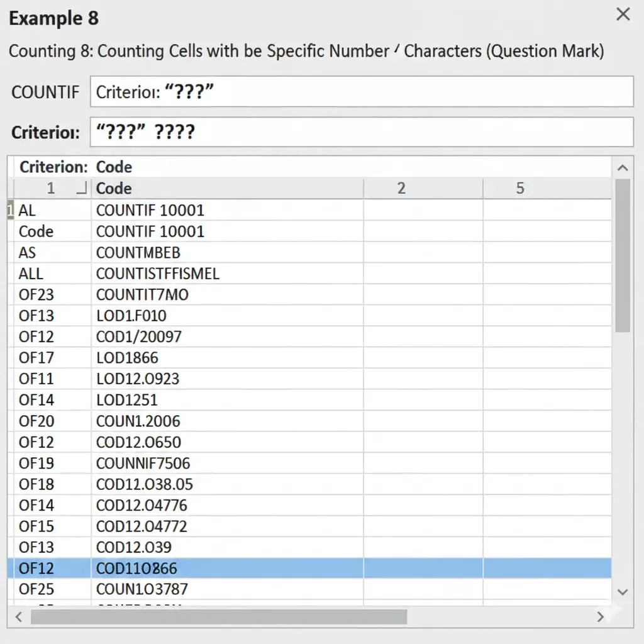Image resolution: width=644 pixels, height=644 pixels.
Task: Click the scroll up arrow
Action: [622, 168]
